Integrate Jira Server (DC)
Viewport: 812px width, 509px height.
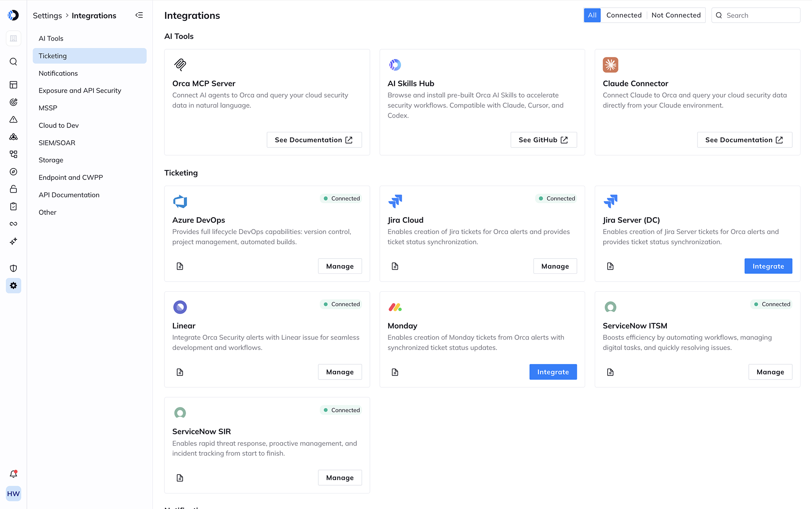pos(768,266)
